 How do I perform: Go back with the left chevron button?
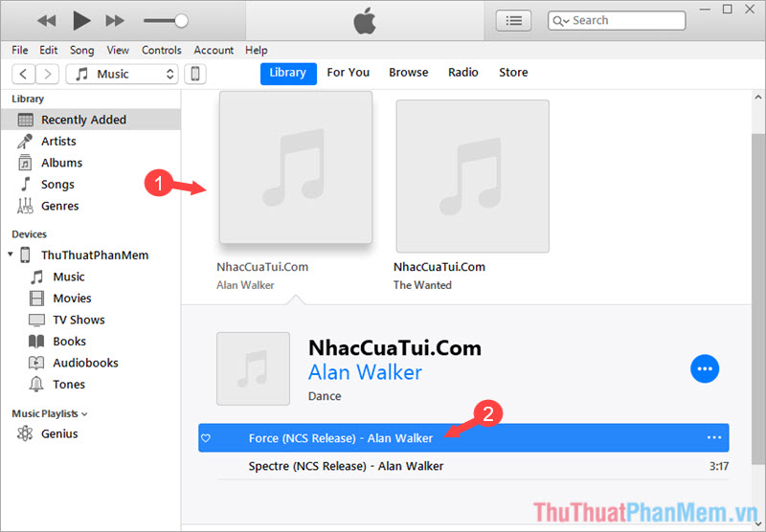(x=23, y=75)
